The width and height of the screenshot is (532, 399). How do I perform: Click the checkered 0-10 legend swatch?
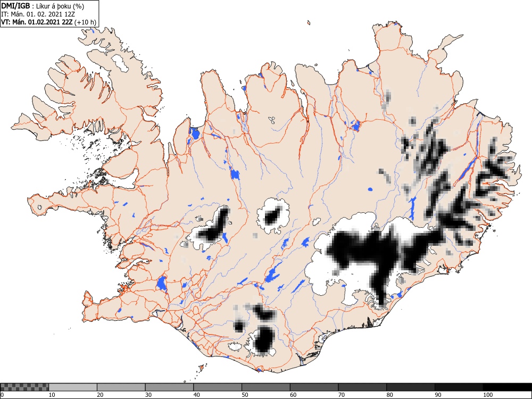pos(25,387)
